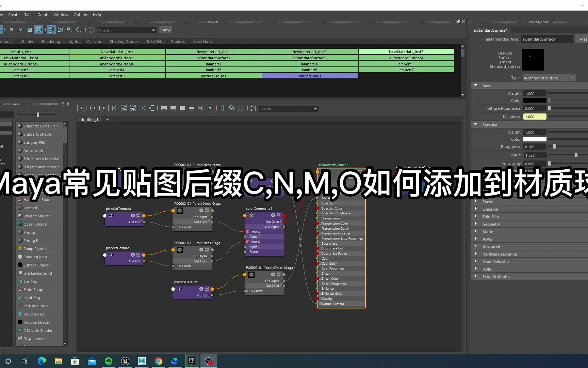Expand the Emission section
The width and height of the screenshot is (588, 368).
tap(476, 209)
